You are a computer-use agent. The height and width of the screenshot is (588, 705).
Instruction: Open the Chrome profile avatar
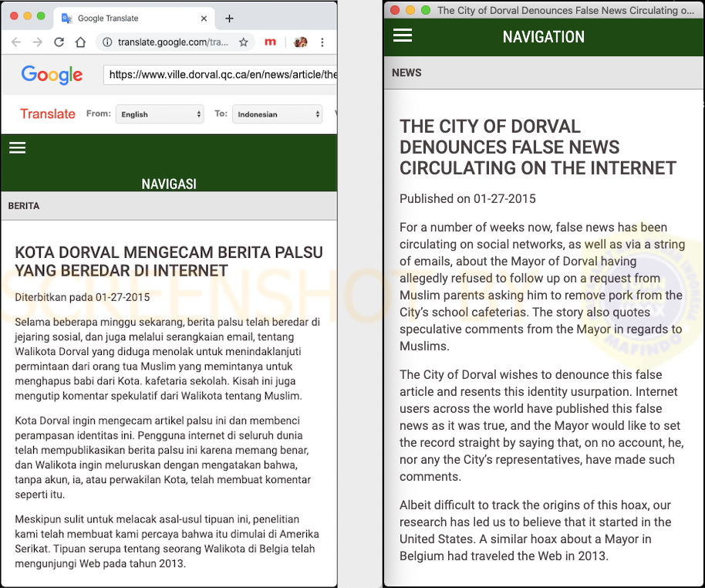[x=300, y=42]
